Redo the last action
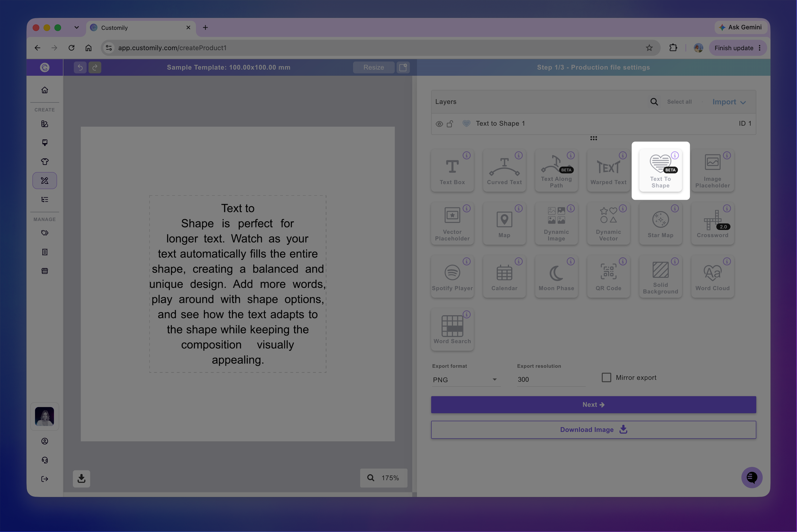Viewport: 797px width, 532px height. 95,67
